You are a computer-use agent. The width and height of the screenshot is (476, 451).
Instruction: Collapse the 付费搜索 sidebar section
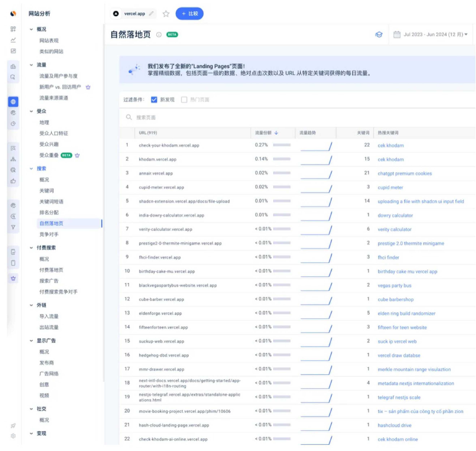(x=31, y=248)
